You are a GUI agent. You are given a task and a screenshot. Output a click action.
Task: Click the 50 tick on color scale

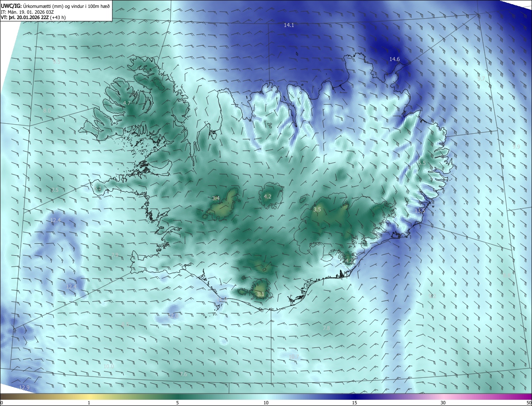(x=529, y=403)
